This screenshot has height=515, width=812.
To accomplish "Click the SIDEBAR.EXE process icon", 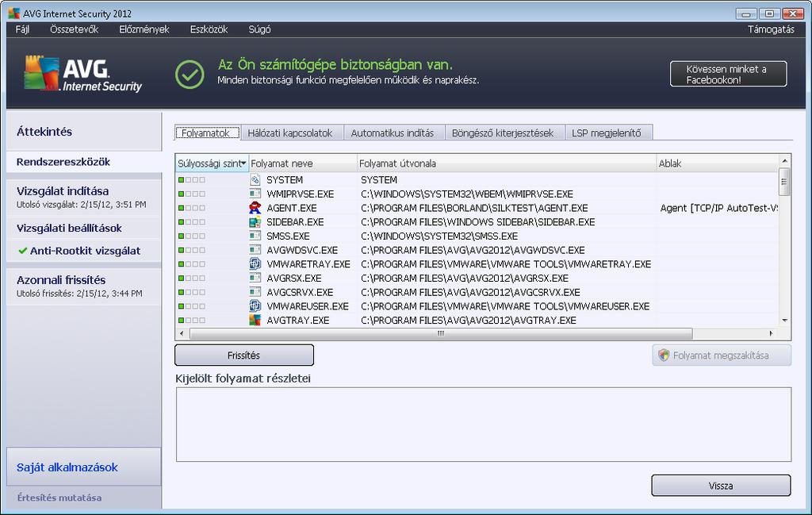I will click(x=255, y=221).
